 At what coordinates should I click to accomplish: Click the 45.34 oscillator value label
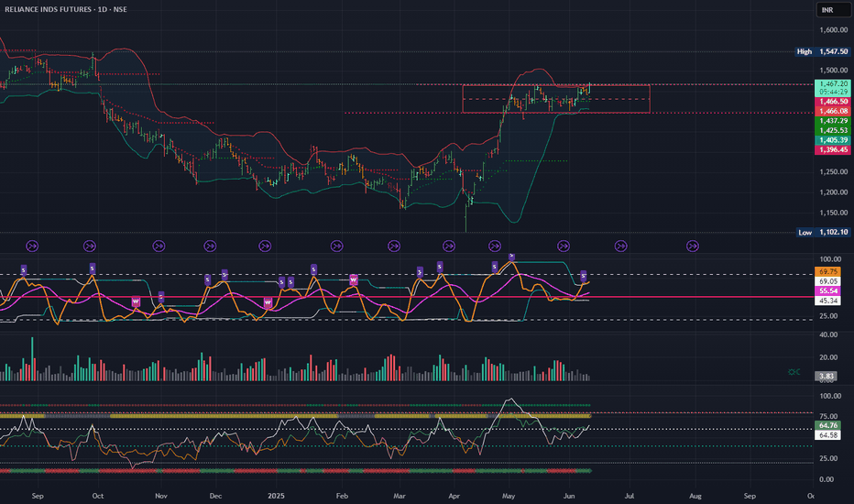point(827,301)
